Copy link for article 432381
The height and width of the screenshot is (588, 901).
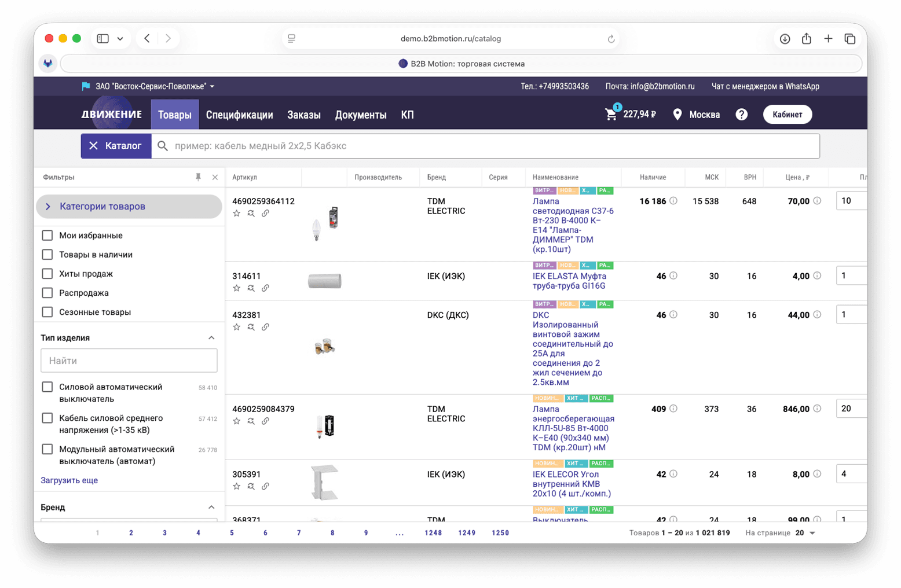click(265, 327)
